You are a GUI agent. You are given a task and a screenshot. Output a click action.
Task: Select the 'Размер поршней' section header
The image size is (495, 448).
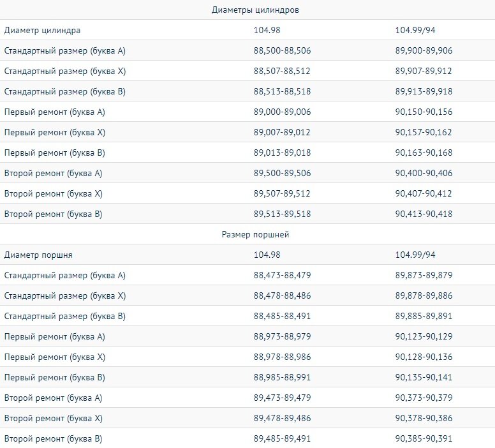[x=255, y=234]
